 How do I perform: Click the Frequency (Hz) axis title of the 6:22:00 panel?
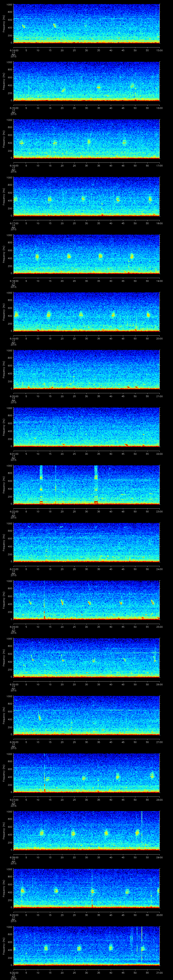[4, 485]
